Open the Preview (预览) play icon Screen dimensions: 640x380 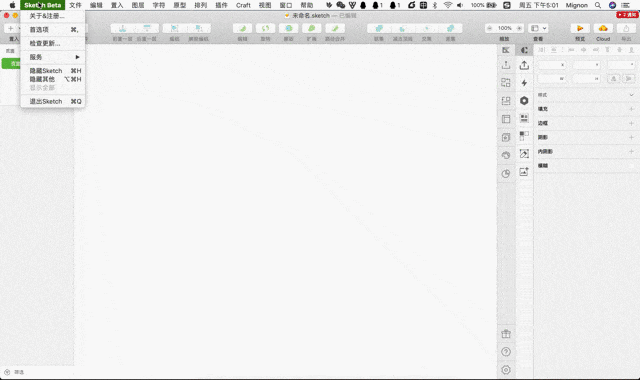tap(580, 28)
